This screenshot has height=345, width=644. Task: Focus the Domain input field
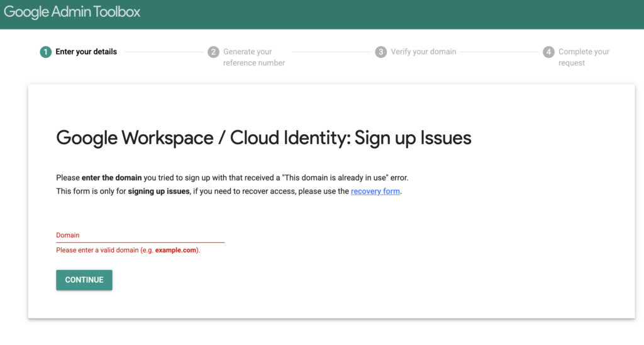click(x=140, y=235)
